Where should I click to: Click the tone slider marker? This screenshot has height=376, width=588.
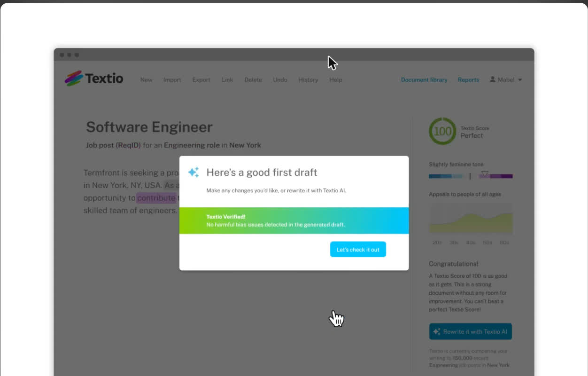pyautogui.click(x=485, y=174)
